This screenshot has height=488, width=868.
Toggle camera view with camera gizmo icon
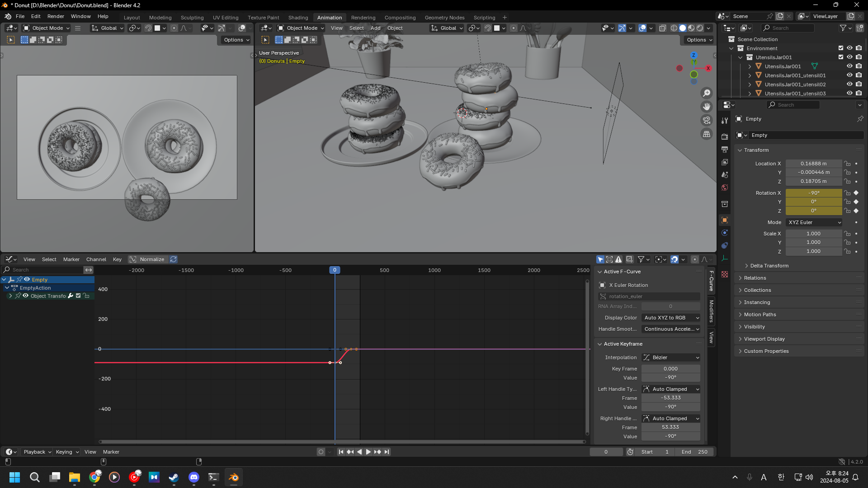click(707, 120)
